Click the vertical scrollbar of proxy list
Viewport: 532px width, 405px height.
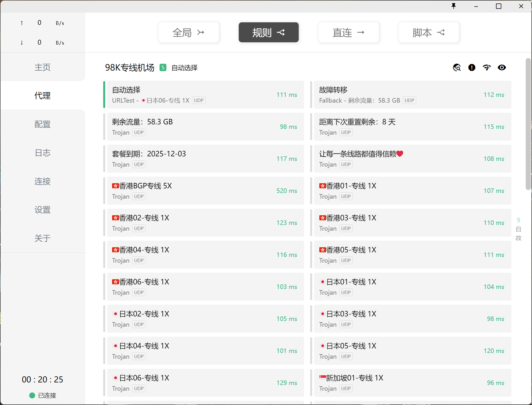(x=528, y=124)
